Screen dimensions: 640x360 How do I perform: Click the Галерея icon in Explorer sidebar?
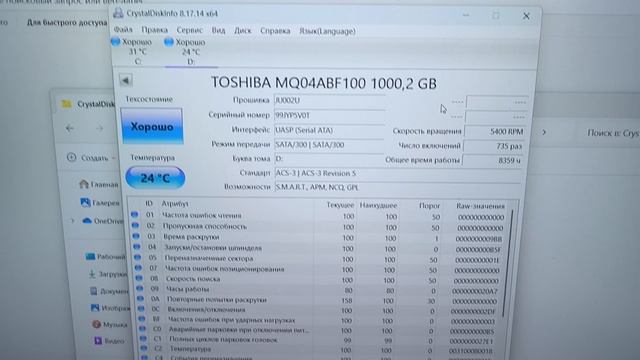(85, 202)
